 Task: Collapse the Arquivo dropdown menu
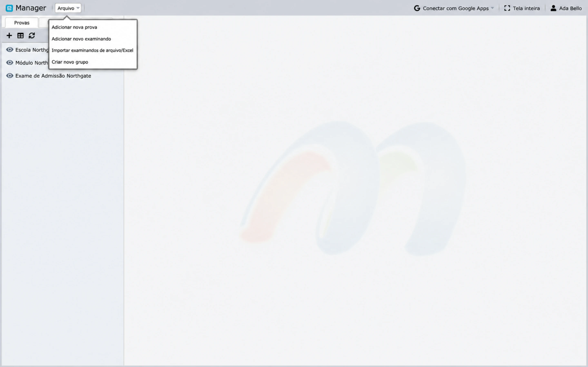click(x=68, y=8)
